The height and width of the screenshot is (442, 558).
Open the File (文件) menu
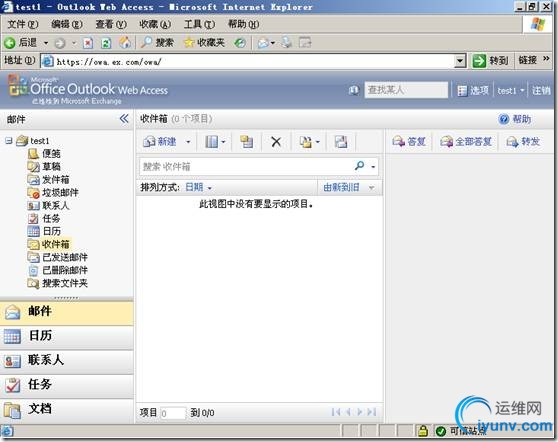(x=22, y=24)
